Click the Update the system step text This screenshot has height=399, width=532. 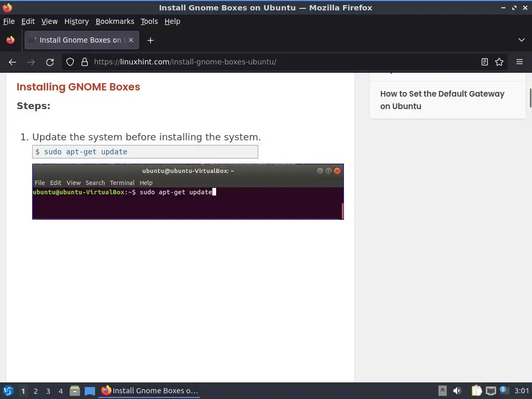(x=146, y=137)
